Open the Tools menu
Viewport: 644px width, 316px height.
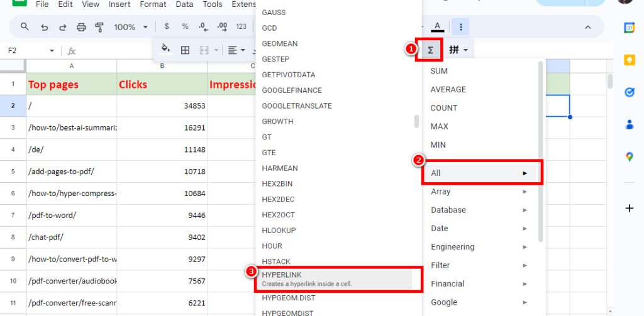213,4
